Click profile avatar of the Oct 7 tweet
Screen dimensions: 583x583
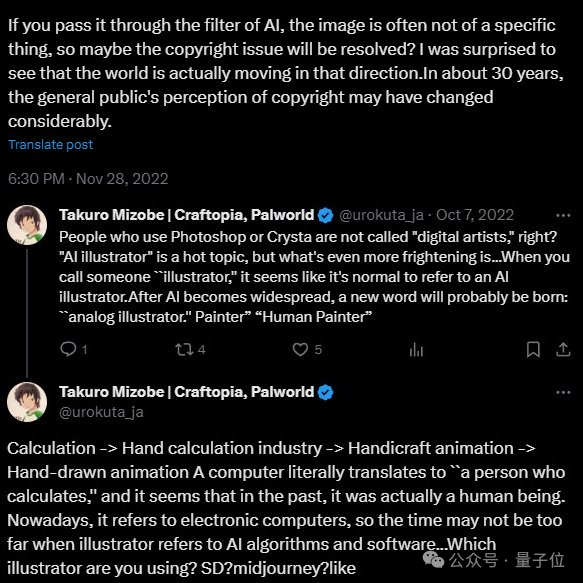click(27, 225)
